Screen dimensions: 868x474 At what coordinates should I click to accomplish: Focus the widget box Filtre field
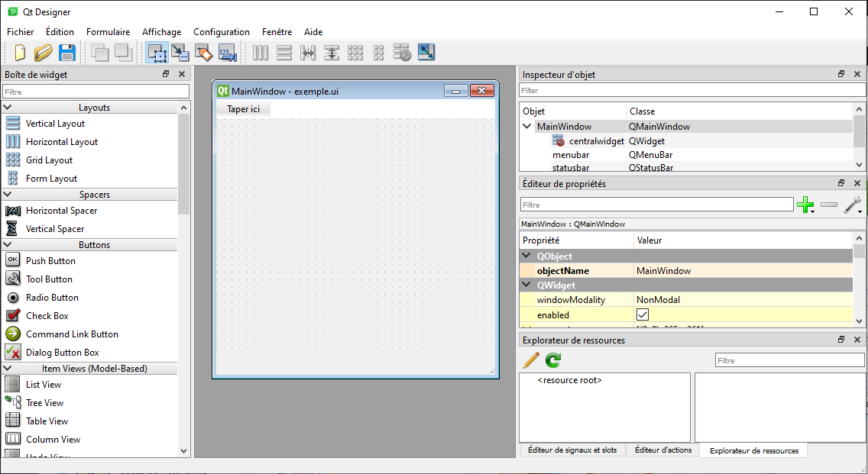tap(96, 92)
